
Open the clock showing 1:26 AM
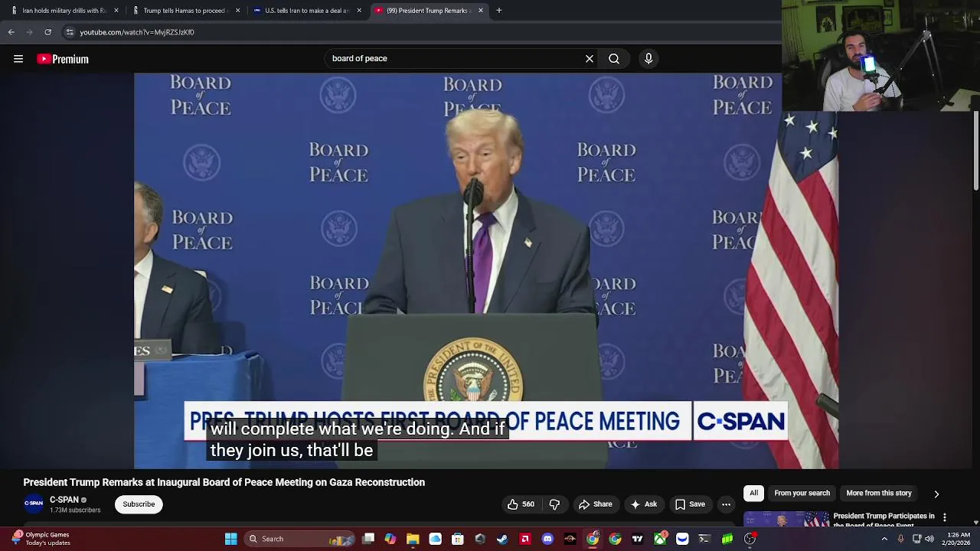click(958, 539)
